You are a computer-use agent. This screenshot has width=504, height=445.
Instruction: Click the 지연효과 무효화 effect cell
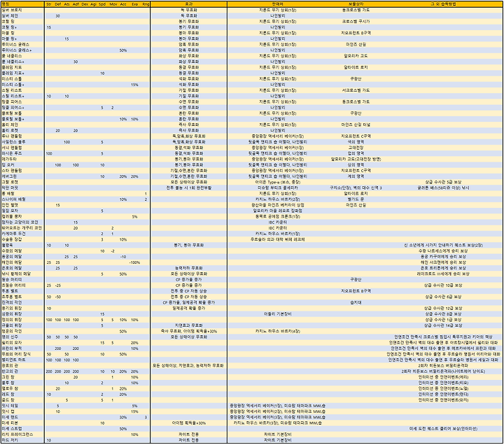189,325
